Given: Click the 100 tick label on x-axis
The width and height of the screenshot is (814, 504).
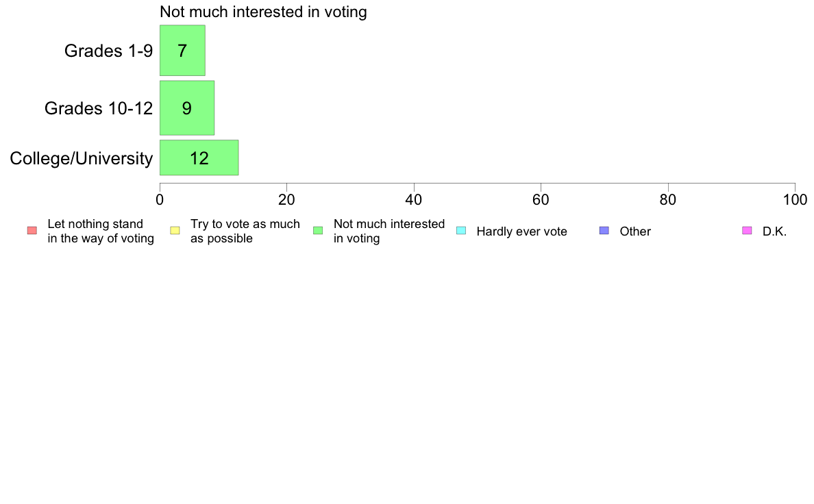Looking at the screenshot, I should point(795,200).
